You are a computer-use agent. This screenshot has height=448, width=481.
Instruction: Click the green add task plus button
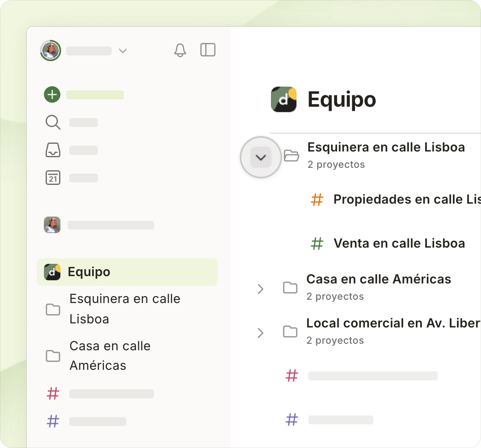(x=52, y=94)
